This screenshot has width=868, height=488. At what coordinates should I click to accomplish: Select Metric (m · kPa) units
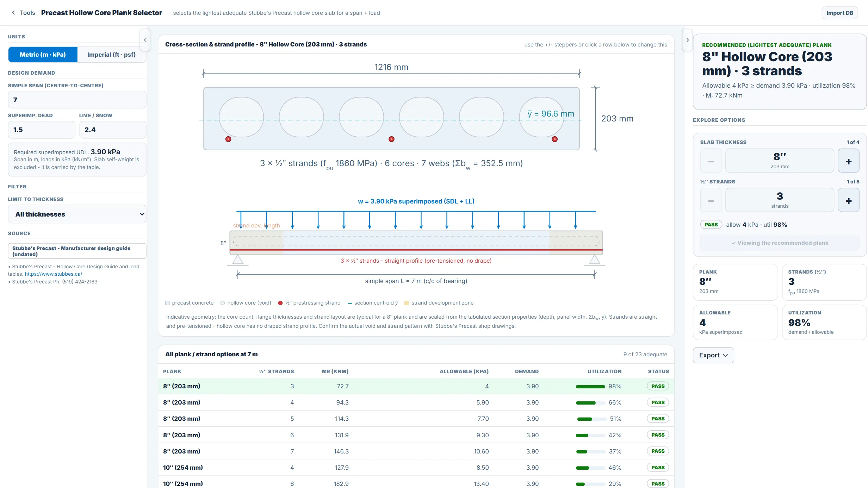(x=43, y=55)
